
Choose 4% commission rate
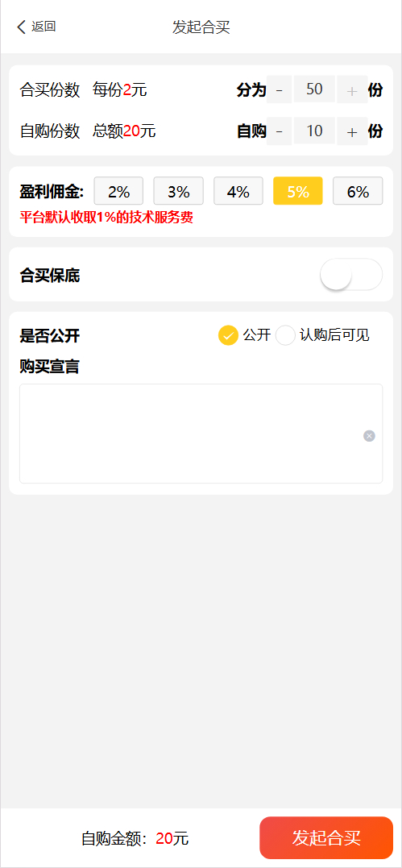[238, 192]
